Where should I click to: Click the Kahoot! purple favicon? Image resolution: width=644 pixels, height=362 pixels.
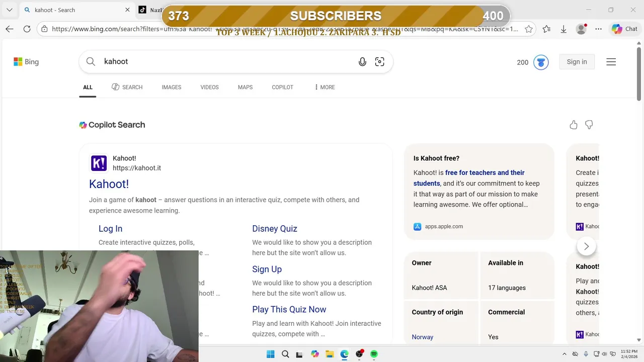coord(99,163)
